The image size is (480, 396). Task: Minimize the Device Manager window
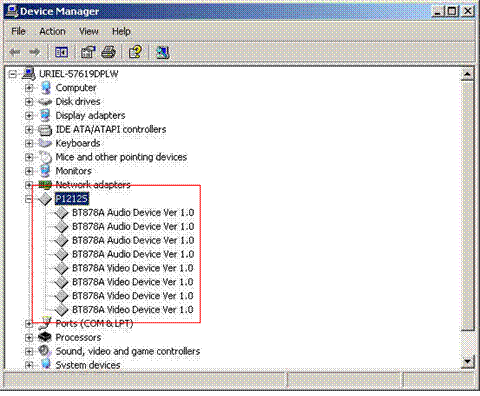click(438, 11)
